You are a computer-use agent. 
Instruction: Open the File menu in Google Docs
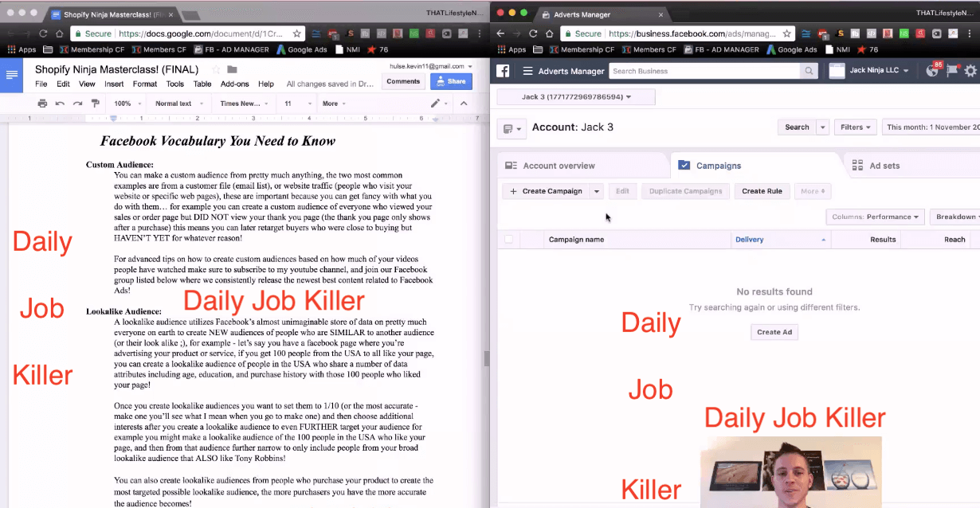tap(41, 84)
